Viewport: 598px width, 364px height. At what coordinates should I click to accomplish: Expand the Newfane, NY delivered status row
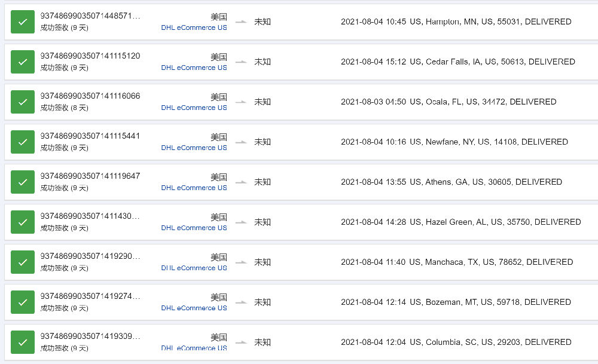pyautogui.click(x=301, y=142)
